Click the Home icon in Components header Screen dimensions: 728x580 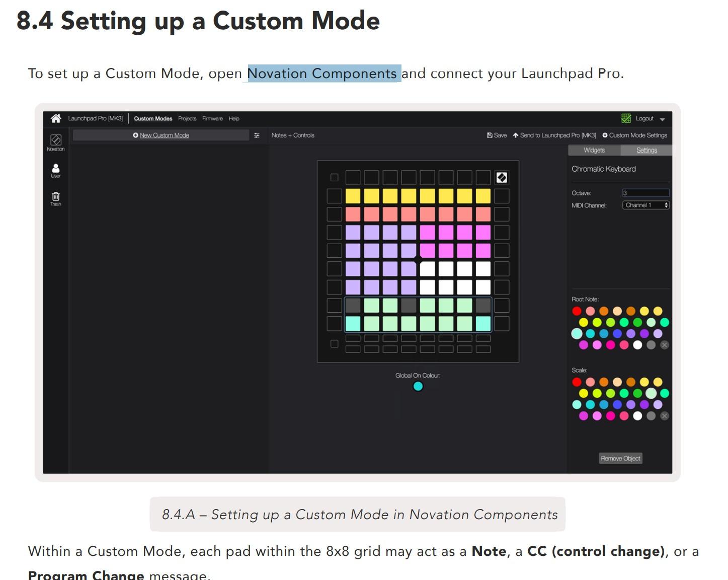click(x=56, y=118)
